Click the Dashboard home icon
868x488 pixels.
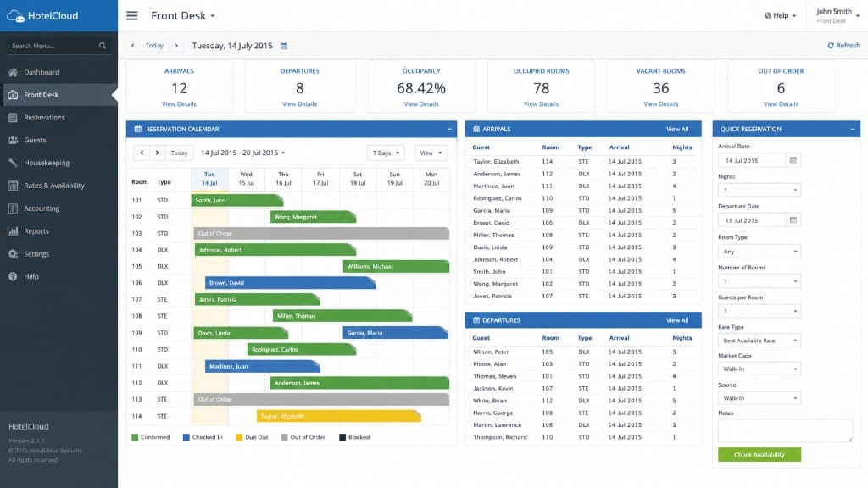coord(14,72)
